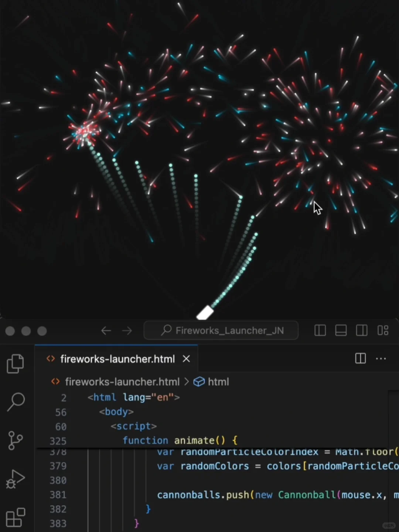Click the Fireworks_Launcher_JN command center search box
Viewport: 399px width, 532px height.
click(x=221, y=330)
